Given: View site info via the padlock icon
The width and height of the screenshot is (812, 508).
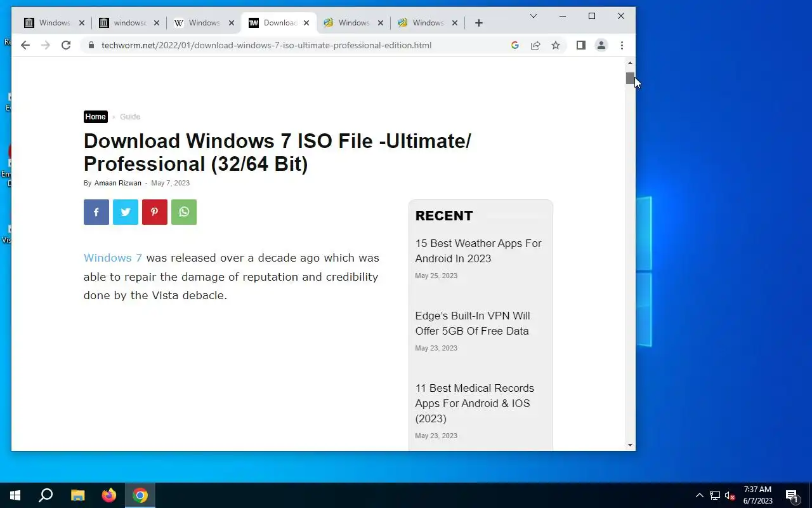Looking at the screenshot, I should pos(91,45).
